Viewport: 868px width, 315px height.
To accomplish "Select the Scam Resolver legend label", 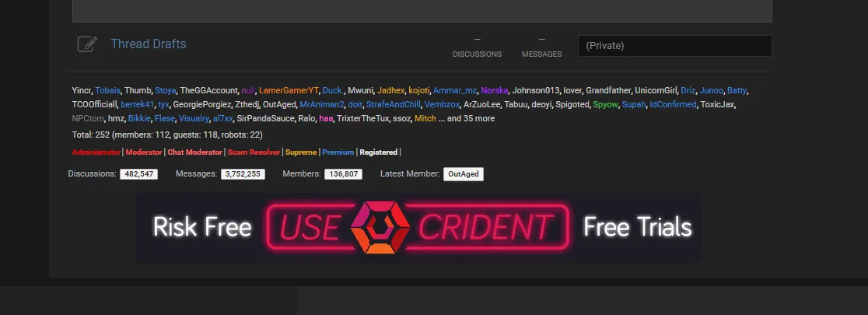I will pos(254,152).
